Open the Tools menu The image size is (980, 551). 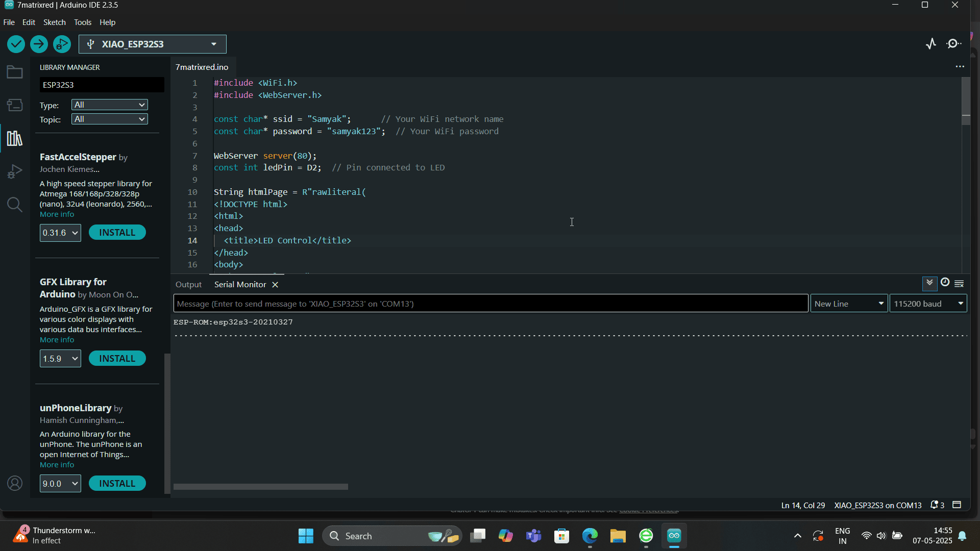83,22
